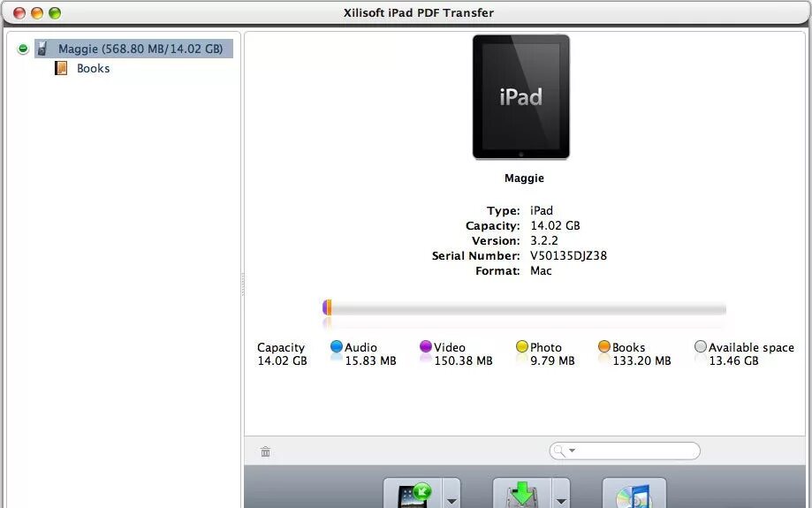This screenshot has height=508, width=812.
Task: Click the device icon beside Maggie
Action: click(x=42, y=49)
